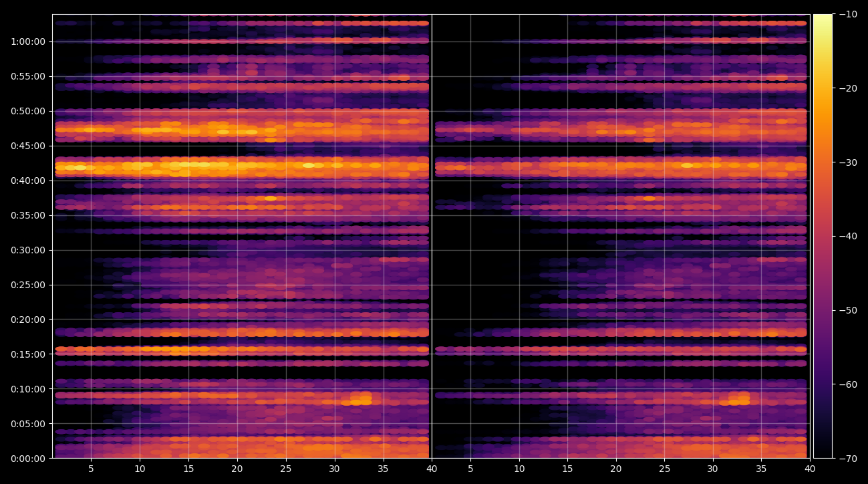This screenshot has height=484, width=868.
Task: Select tick label 15 under left heatmap
Action: tap(188, 469)
